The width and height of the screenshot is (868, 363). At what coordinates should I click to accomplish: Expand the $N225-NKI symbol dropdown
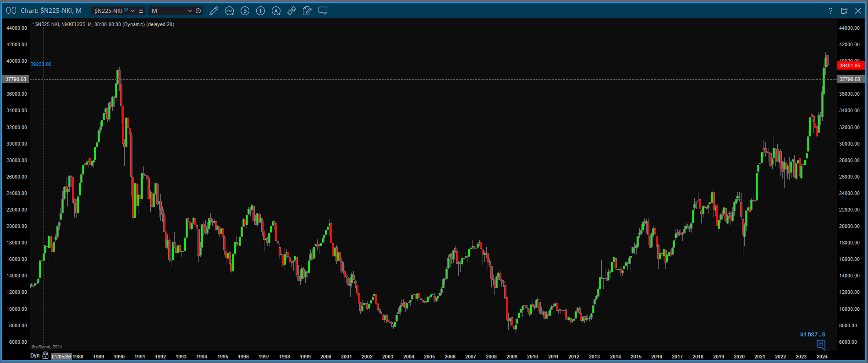point(133,11)
